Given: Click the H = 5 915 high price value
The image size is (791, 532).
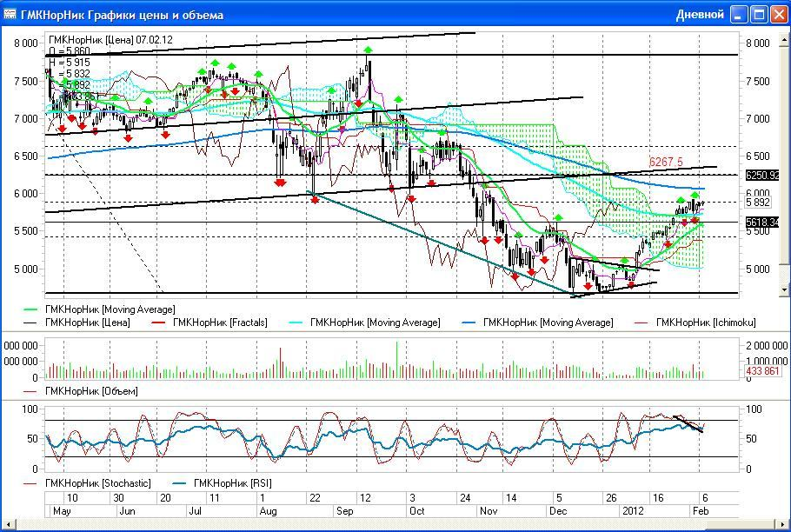Looking at the screenshot, I should point(70,62).
